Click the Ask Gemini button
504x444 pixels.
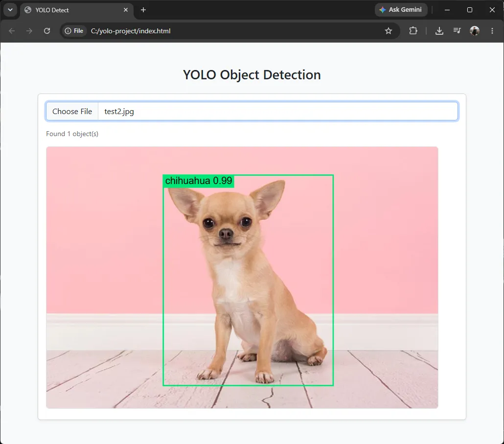(x=401, y=10)
